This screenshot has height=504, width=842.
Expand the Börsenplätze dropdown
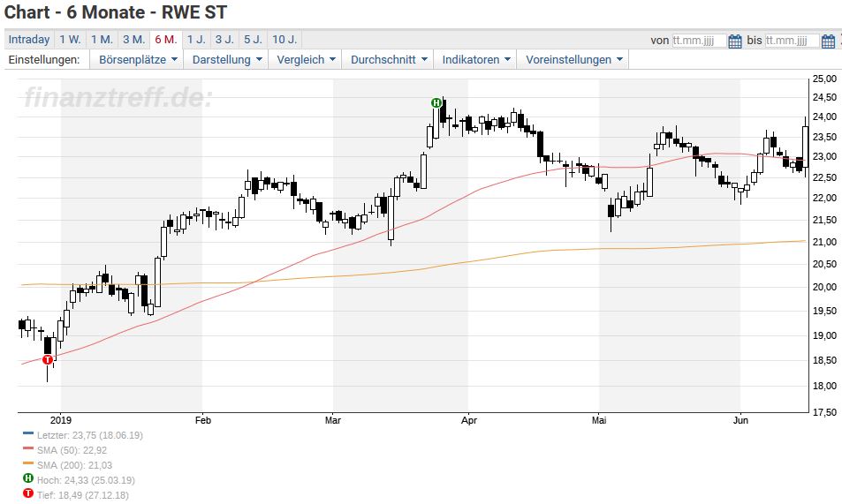138,59
